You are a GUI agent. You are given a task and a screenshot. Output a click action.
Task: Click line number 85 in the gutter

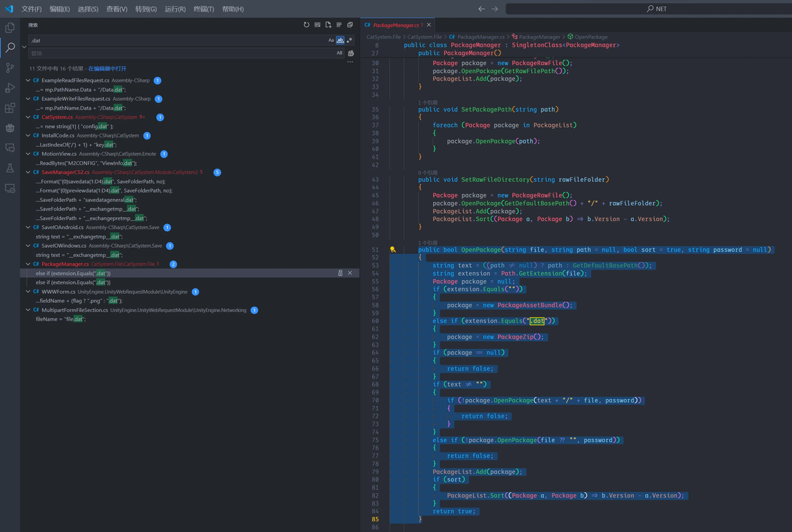tap(375, 519)
